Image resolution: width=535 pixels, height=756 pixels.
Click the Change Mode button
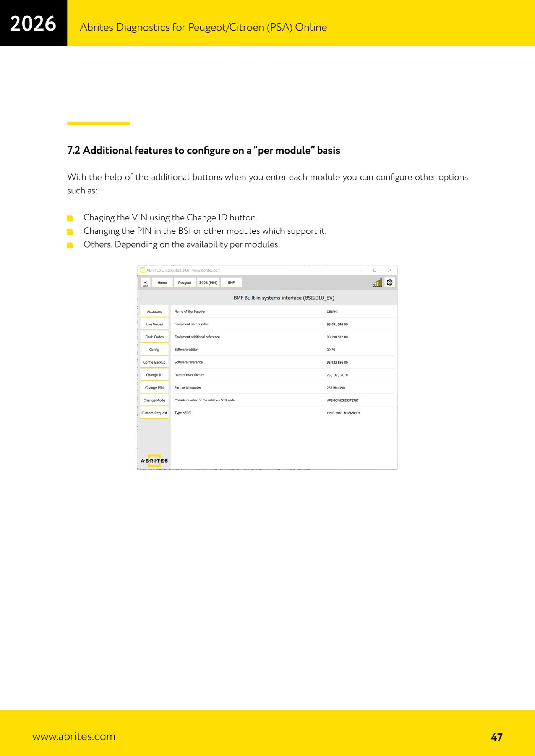click(154, 400)
